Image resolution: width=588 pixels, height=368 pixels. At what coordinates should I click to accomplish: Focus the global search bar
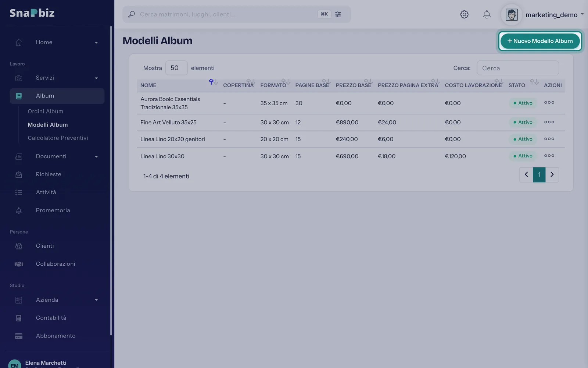pyautogui.click(x=237, y=14)
